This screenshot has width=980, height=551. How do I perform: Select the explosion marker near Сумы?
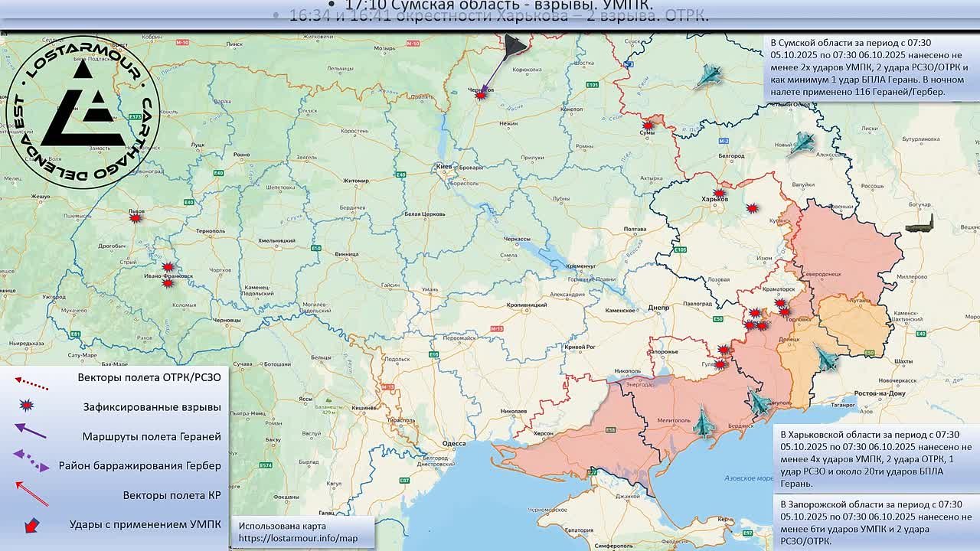pos(648,125)
